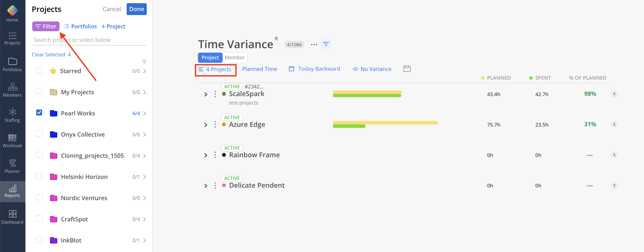Click the dollar icon for ScaleSpark row
Image resolution: width=644 pixels, height=252 pixels.
[x=614, y=94]
